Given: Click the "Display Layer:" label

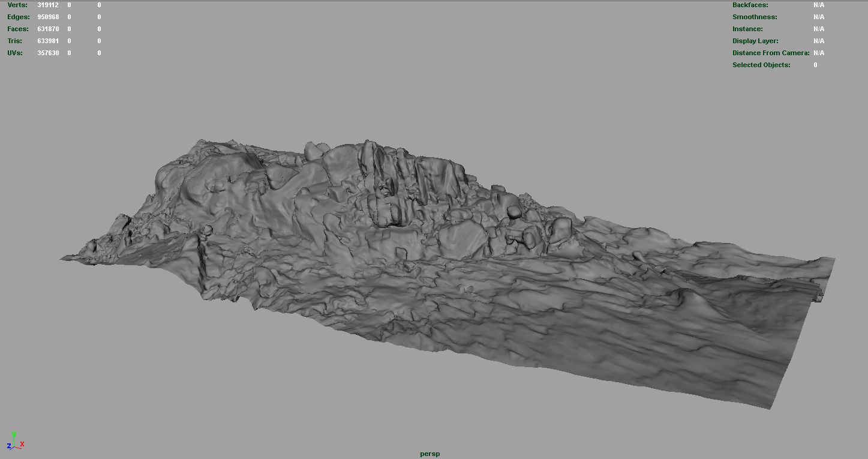Looking at the screenshot, I should (x=755, y=41).
